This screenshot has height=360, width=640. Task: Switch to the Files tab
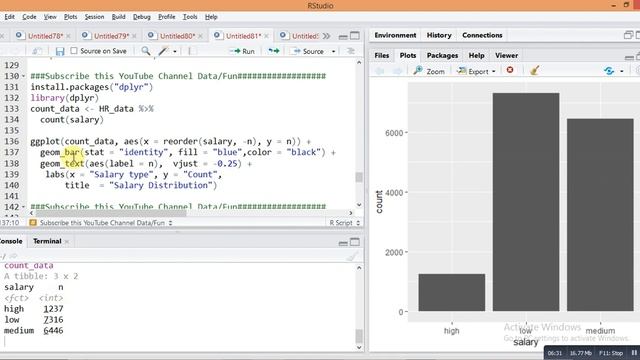coord(382,56)
